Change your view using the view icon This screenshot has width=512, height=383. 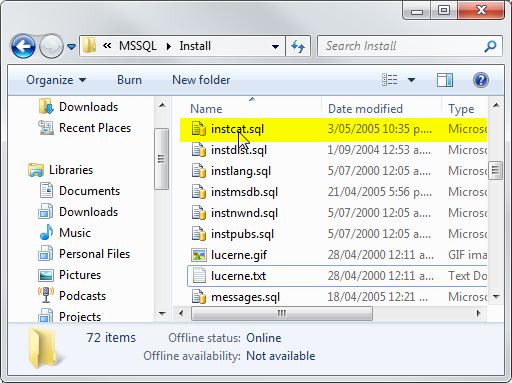click(x=389, y=80)
